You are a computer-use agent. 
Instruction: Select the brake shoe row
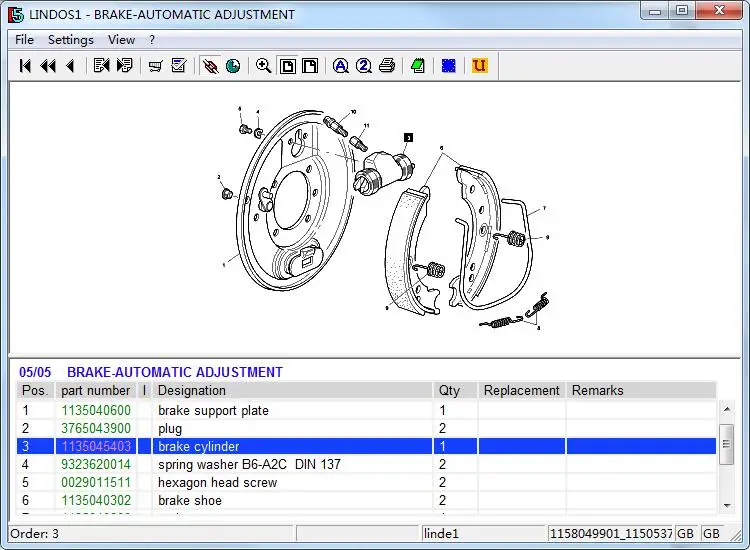tap(190, 501)
